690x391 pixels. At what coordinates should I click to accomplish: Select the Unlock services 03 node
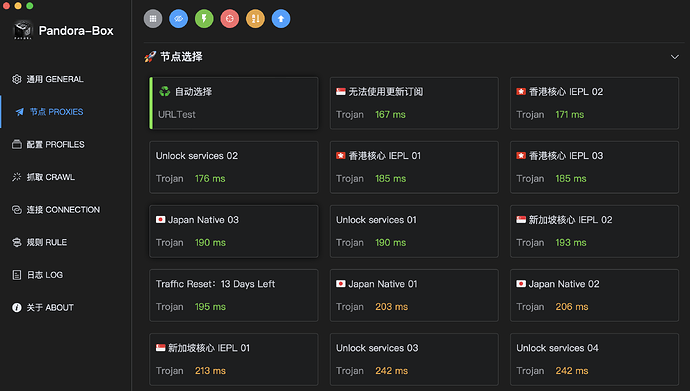coord(414,359)
